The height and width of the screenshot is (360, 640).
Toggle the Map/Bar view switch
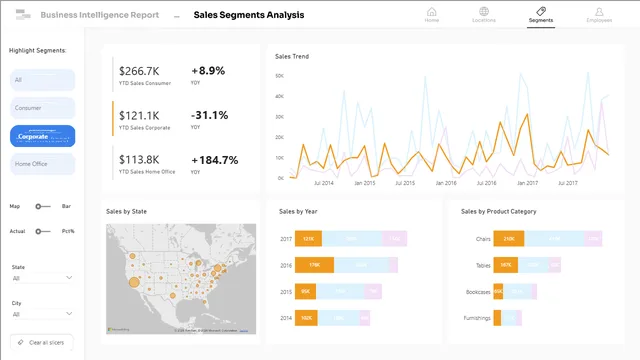click(x=43, y=207)
